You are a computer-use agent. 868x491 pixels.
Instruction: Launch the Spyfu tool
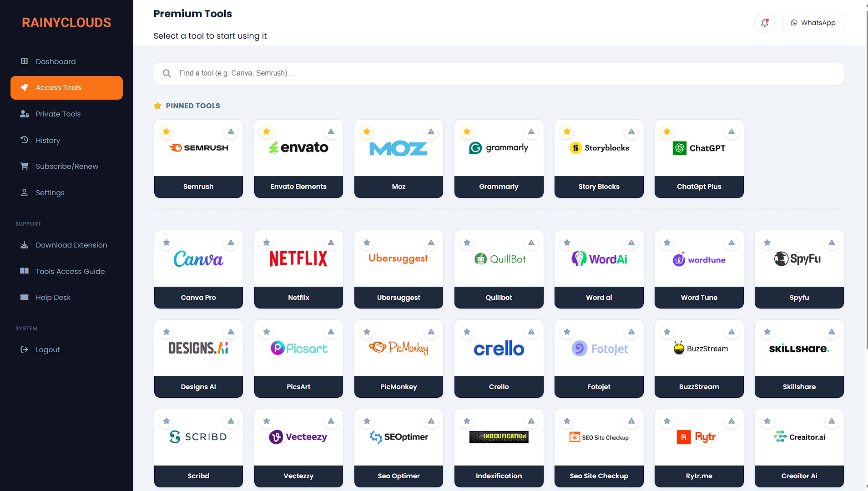799,269
